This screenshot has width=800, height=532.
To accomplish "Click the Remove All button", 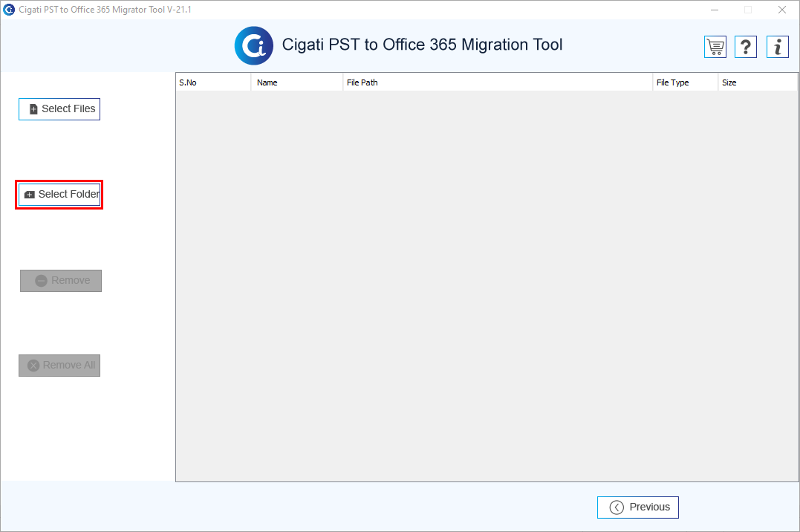I will (59, 366).
